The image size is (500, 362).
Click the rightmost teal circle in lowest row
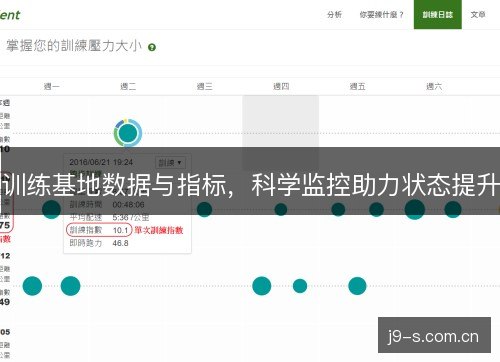pos(357,286)
